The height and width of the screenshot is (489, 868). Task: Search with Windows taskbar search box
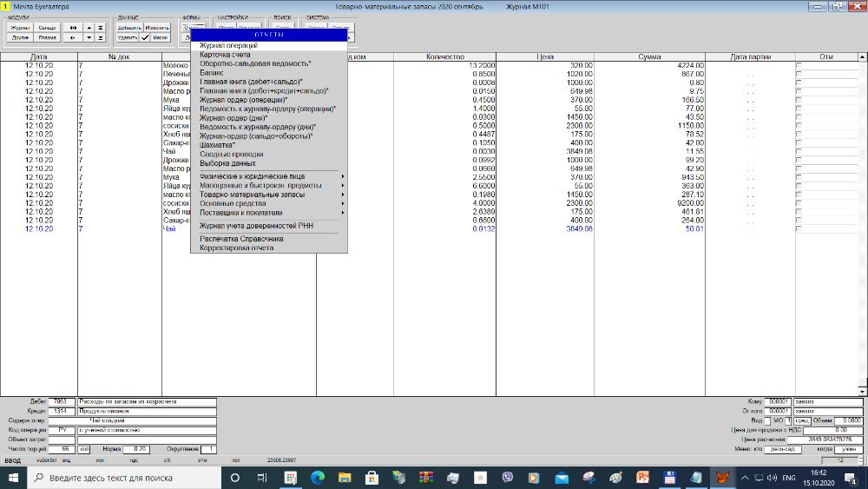click(124, 478)
